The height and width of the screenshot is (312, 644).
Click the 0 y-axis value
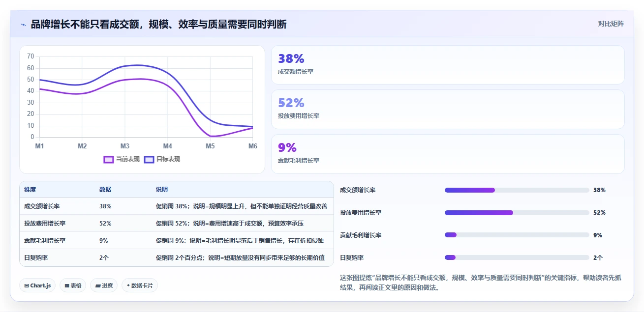click(32, 137)
